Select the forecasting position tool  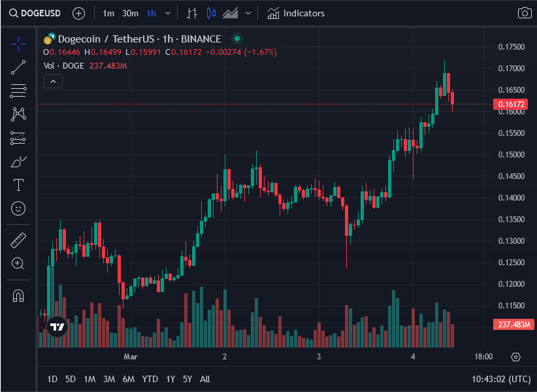pyautogui.click(x=18, y=138)
